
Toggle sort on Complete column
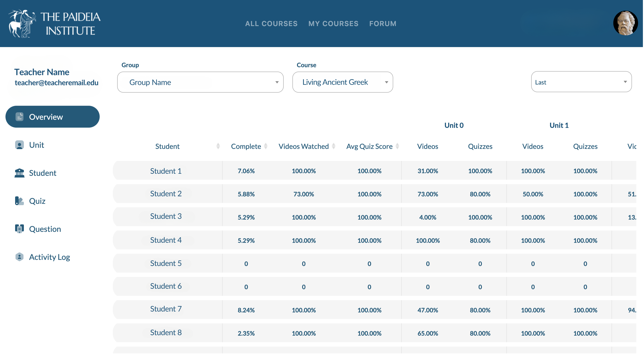coord(266,146)
